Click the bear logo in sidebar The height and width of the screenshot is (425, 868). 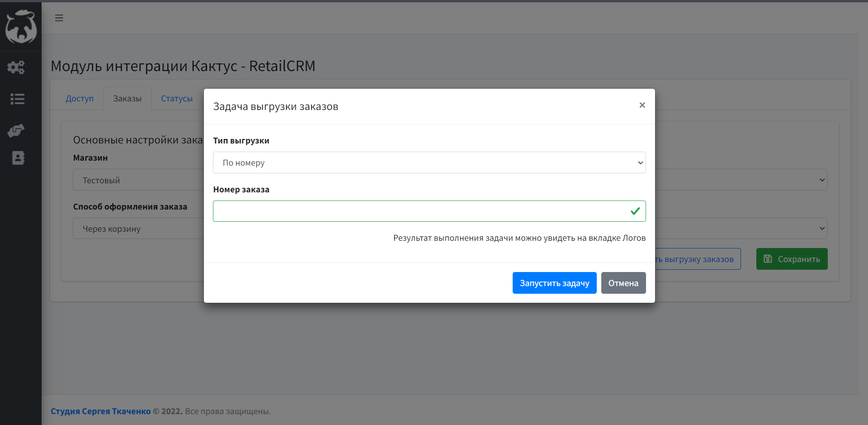21,27
